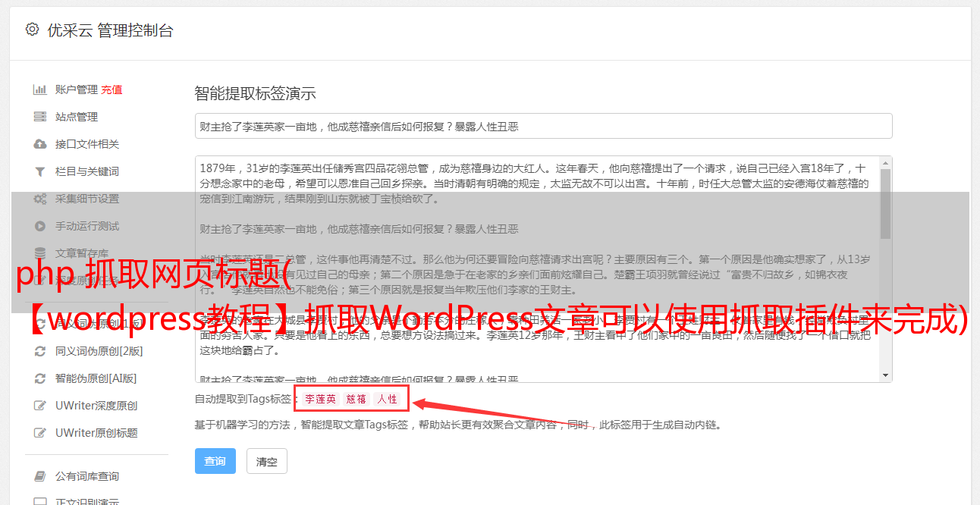Open 智能伪原创[AI版] in the sidebar
Image resolution: width=980 pixels, height=505 pixels.
(x=96, y=378)
